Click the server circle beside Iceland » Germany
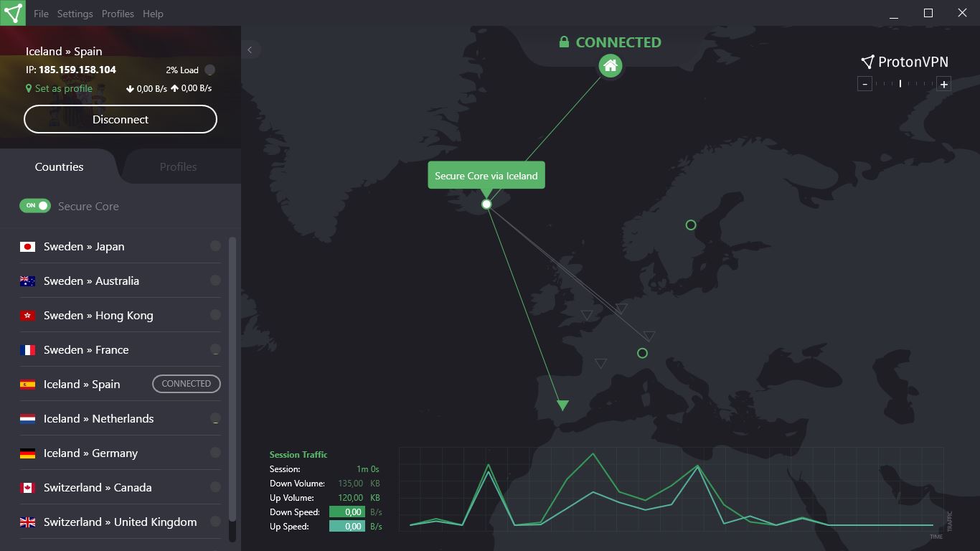This screenshot has width=980, height=551. (215, 453)
